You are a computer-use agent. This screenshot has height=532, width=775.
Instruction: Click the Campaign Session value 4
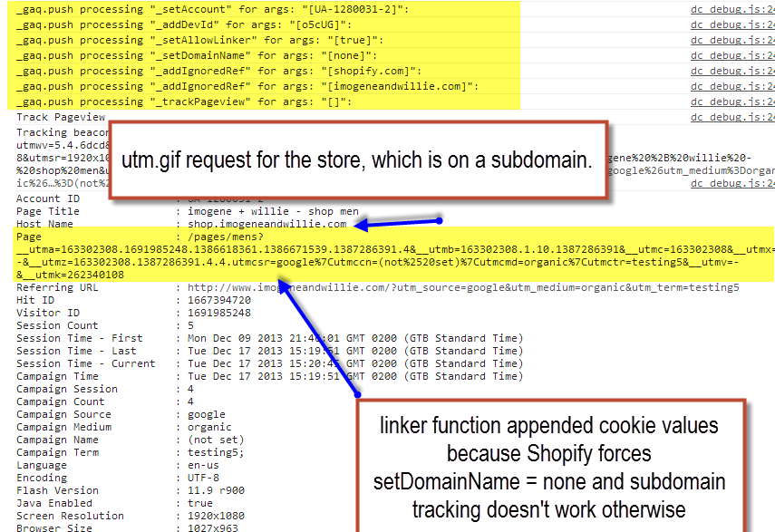[190, 389]
